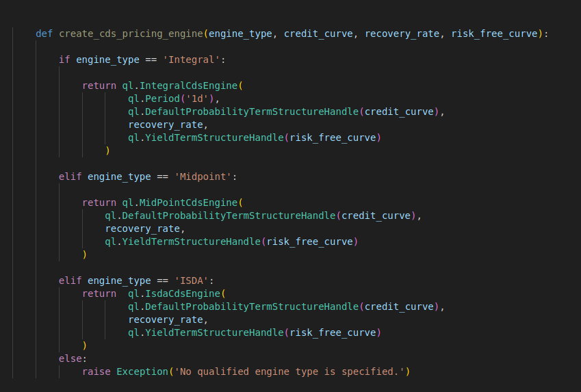The width and height of the screenshot is (581, 392).
Task: Click the 'def' keyword
Action: 44,34
